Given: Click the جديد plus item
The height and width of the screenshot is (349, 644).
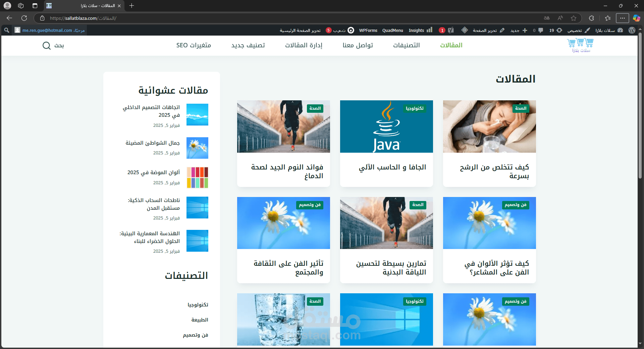Looking at the screenshot, I should (x=519, y=30).
